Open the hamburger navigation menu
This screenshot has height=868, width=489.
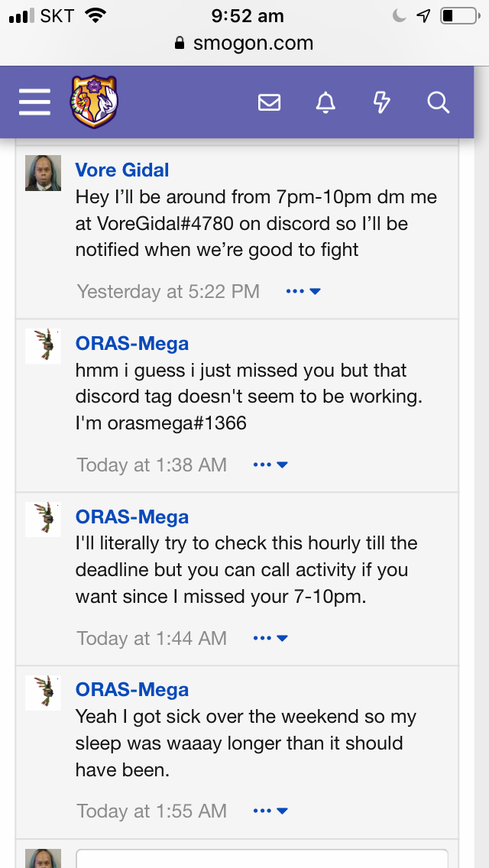(34, 102)
